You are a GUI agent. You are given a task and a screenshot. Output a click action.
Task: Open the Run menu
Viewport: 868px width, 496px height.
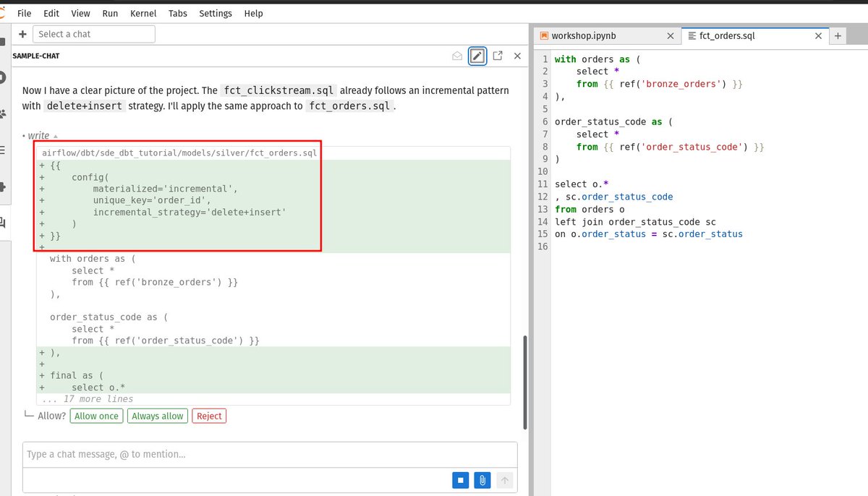110,13
